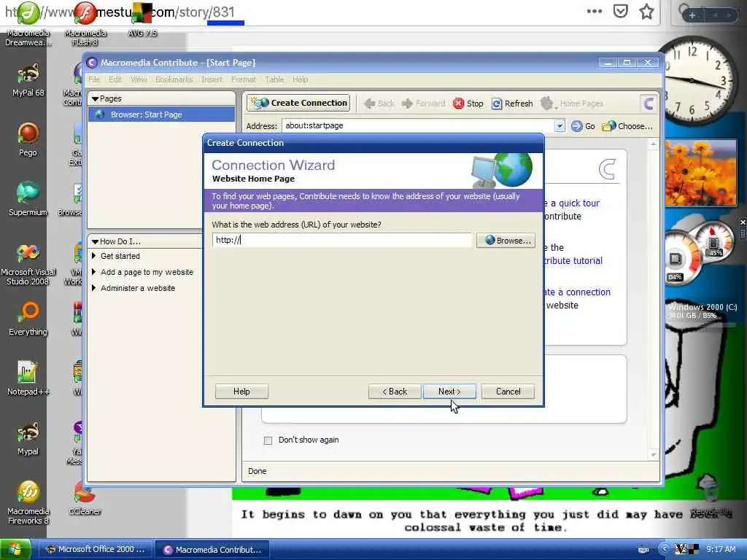Click the Forward navigation arrow
Viewport: 747px width, 560px height.
(424, 104)
